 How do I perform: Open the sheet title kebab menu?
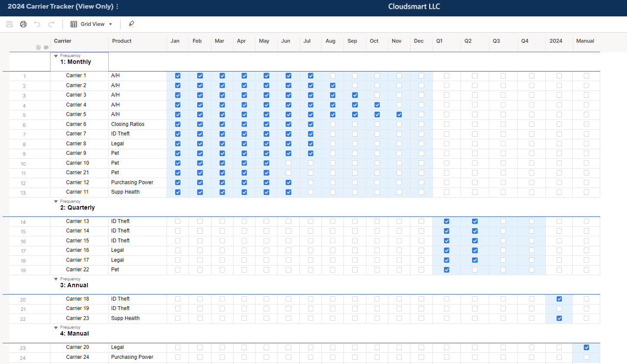(117, 6)
